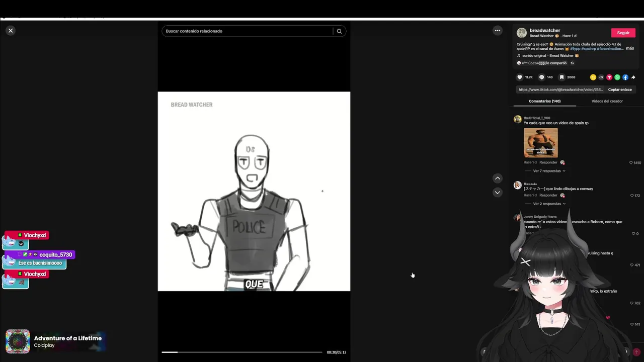The image size is (644, 362).
Task: Click creator-liked badge on theOfficial_T_900's comment
Action: (562, 162)
